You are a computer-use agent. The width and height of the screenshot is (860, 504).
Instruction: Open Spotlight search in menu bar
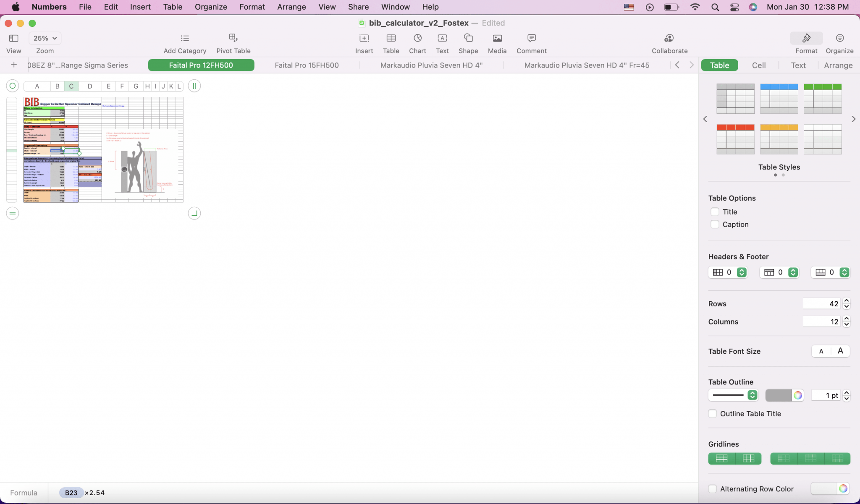tap(715, 7)
